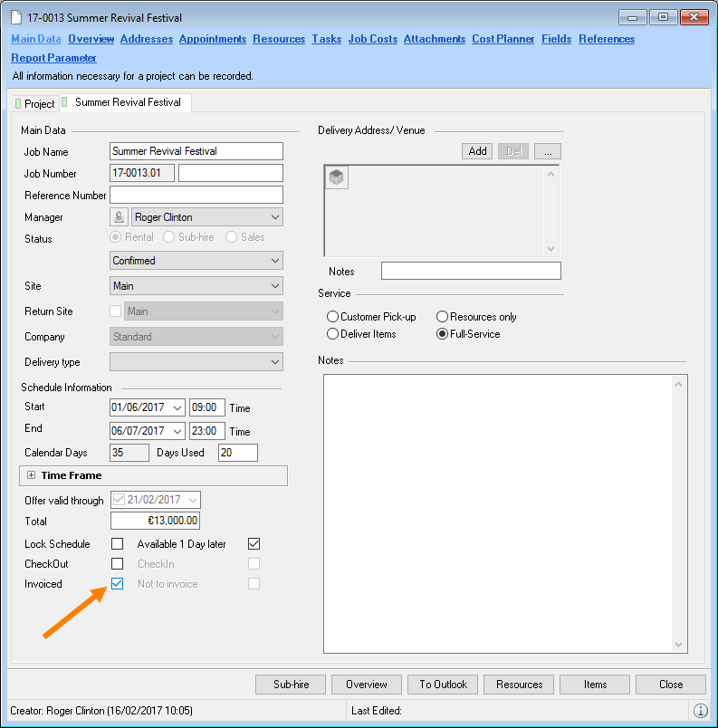
Task: Click the document icon in the title bar
Action: point(18,18)
